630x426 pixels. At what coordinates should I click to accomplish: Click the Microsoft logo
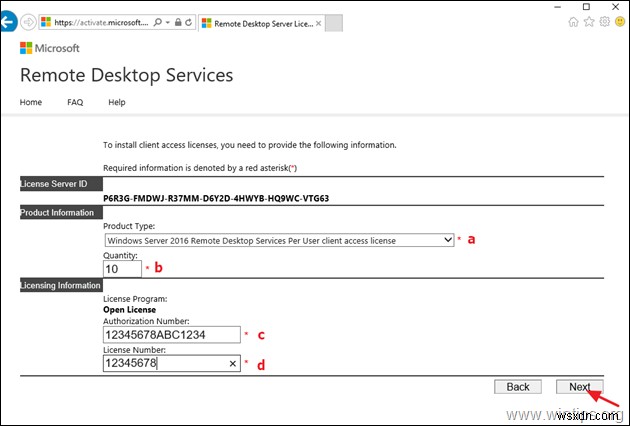tap(50, 47)
